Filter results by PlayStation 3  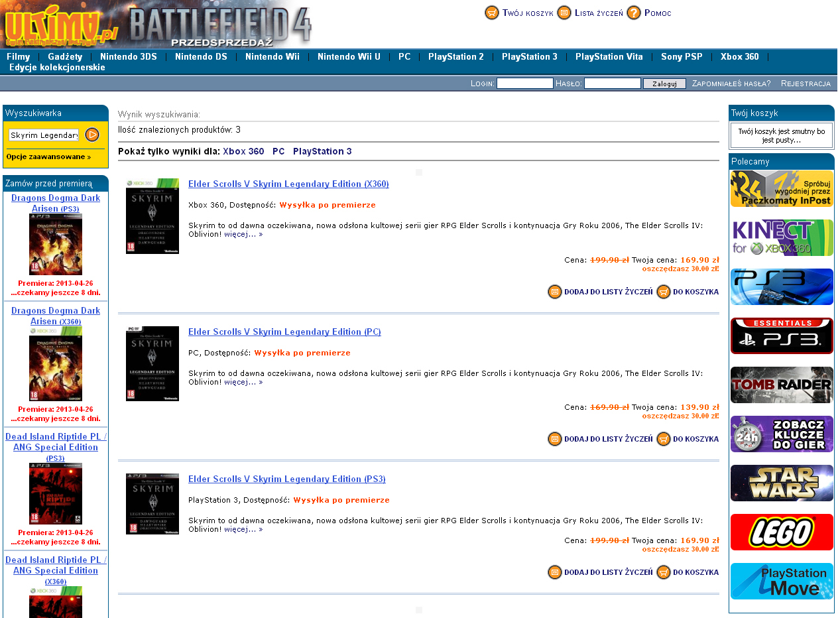pos(322,151)
